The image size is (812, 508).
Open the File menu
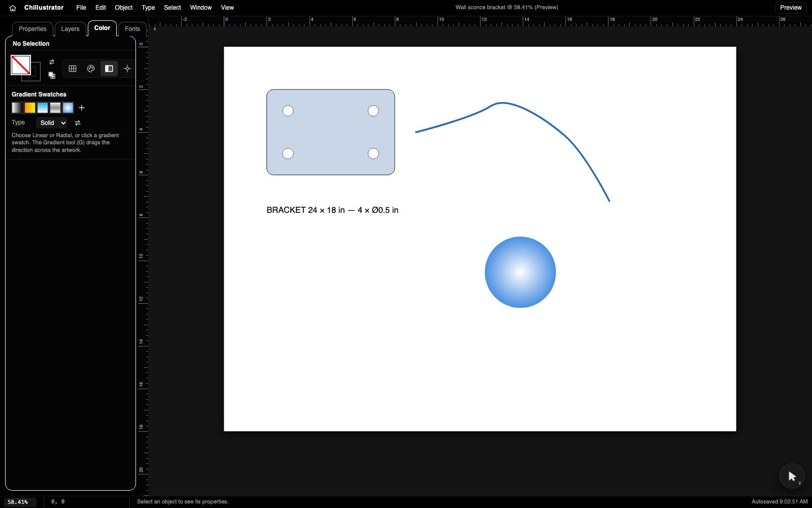[81, 8]
